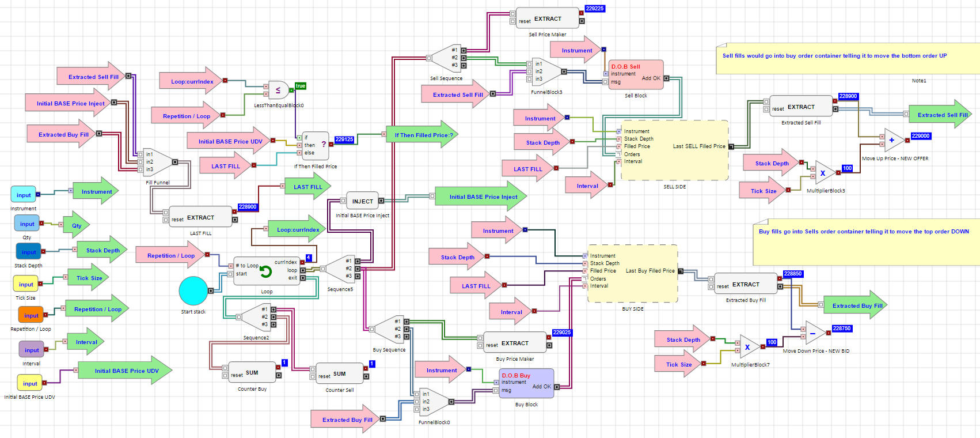Click the question mark in If Then block
This screenshot has height=438, width=980.
point(324,144)
